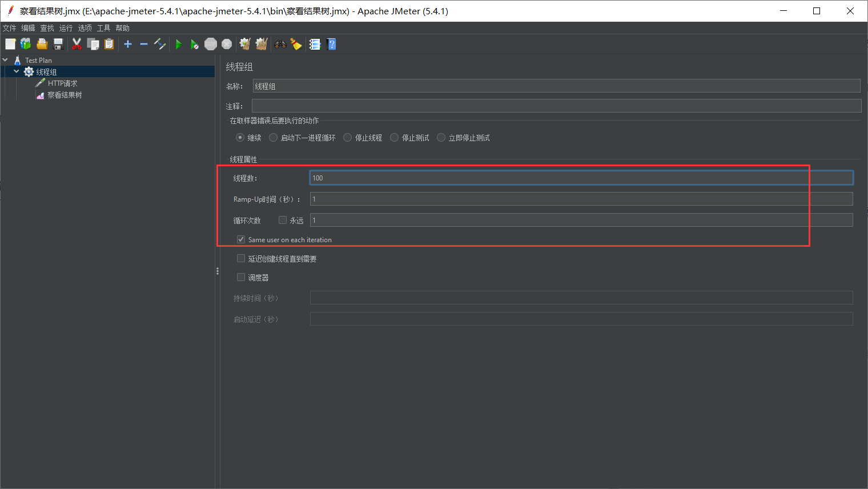Enable 延迟创建线程直到需要 checkbox
Screen dimensions: 868x489
tap(241, 258)
